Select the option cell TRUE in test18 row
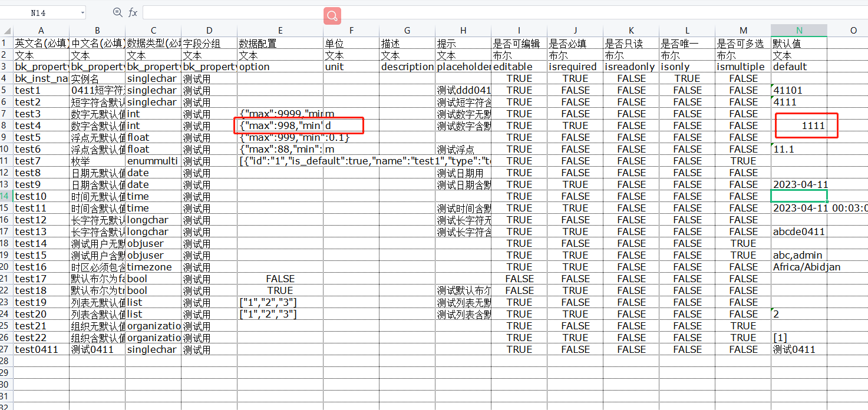This screenshot has height=410, width=868. tap(280, 290)
